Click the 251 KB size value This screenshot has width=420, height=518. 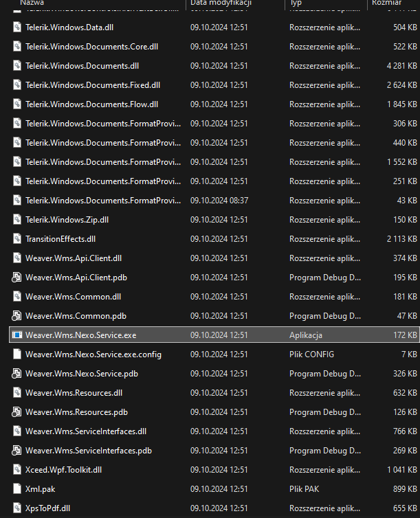(405, 181)
